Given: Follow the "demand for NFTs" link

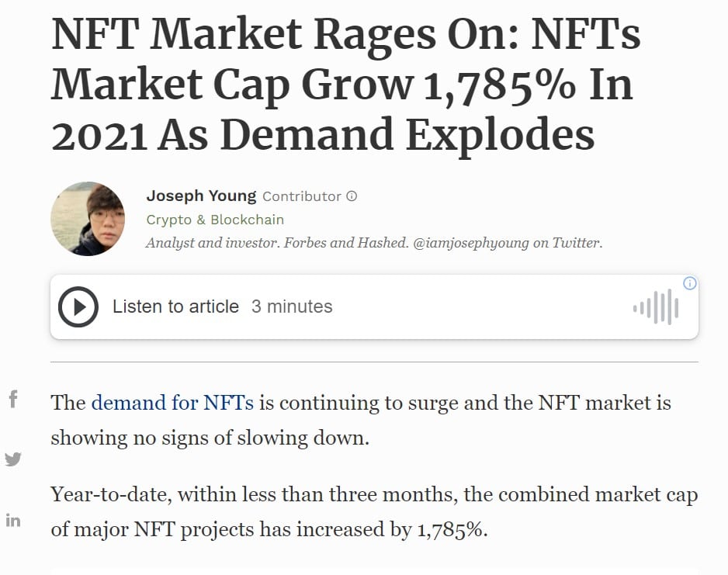Looking at the screenshot, I should coord(172,403).
